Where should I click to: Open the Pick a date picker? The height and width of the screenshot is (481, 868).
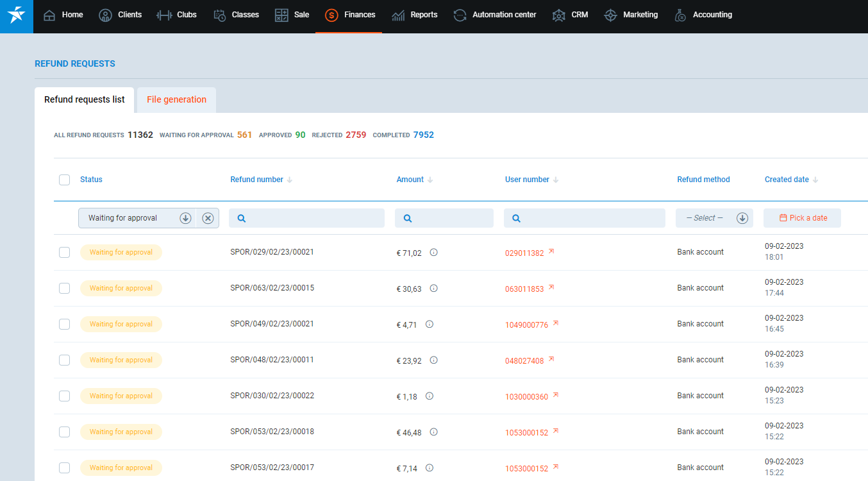click(802, 218)
